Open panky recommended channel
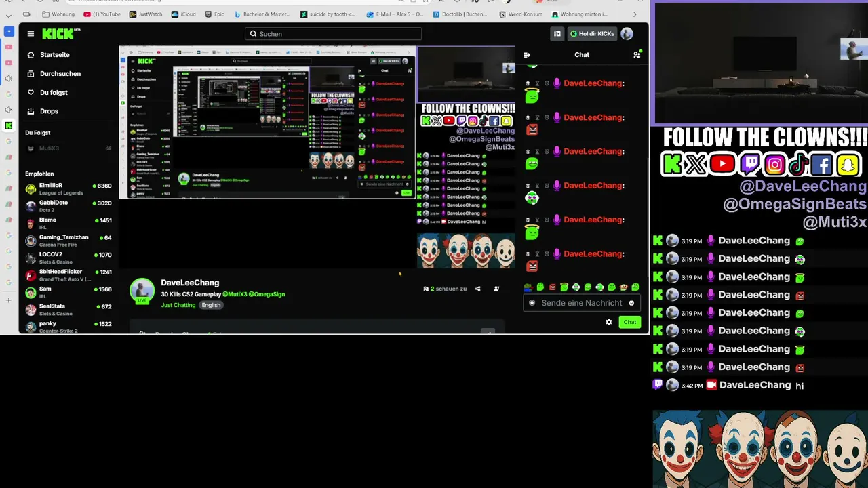 (68, 326)
